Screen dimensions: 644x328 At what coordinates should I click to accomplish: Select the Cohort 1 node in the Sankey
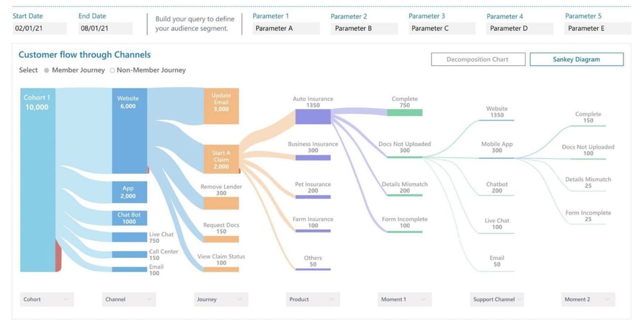pyautogui.click(x=37, y=179)
